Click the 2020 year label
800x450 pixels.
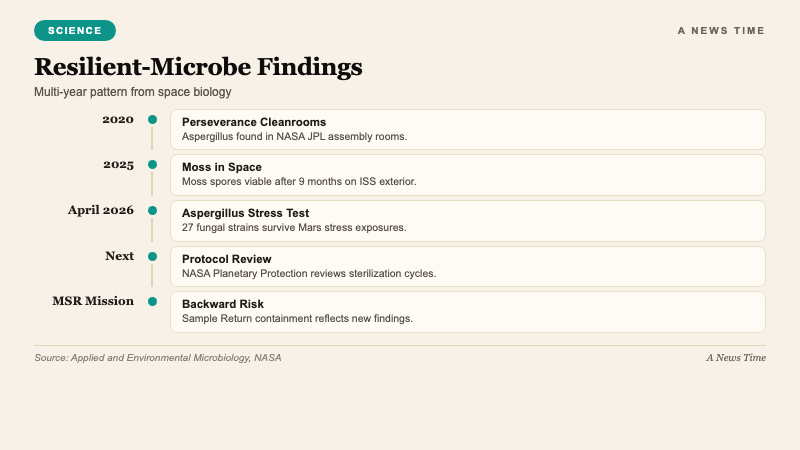coord(118,120)
